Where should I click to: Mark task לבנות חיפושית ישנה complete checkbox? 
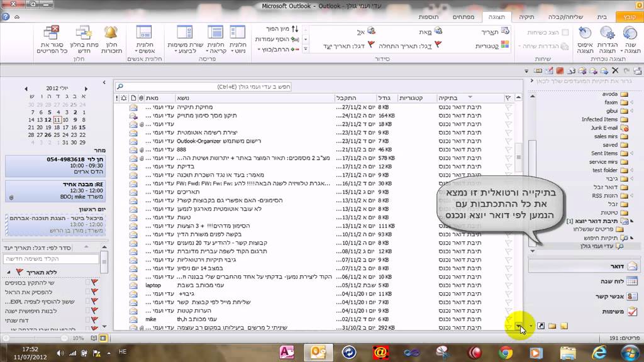click(87, 310)
